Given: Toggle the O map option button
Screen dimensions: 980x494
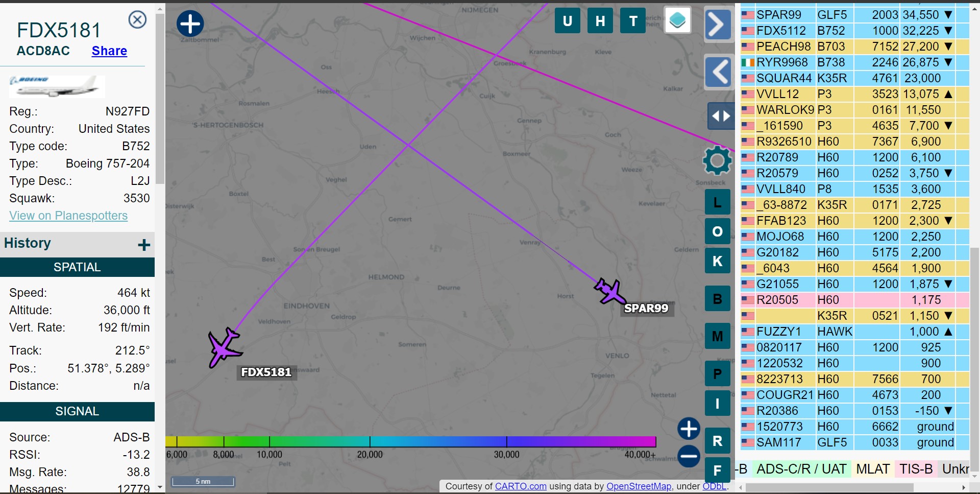Looking at the screenshot, I should pyautogui.click(x=717, y=232).
